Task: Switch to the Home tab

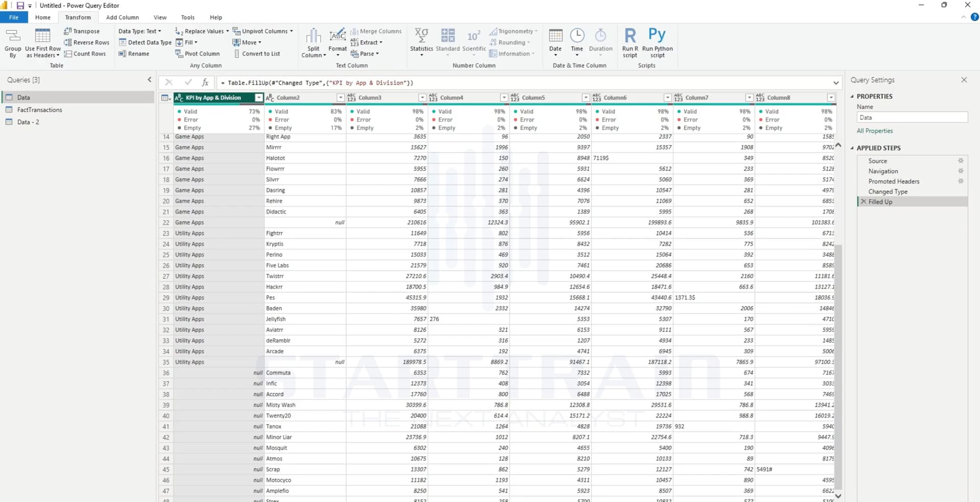Action: [x=43, y=17]
